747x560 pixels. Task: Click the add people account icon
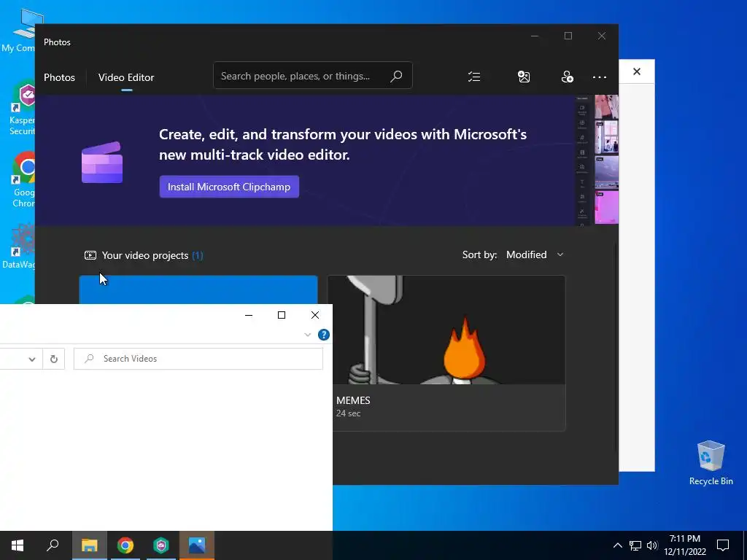pyautogui.click(x=567, y=77)
